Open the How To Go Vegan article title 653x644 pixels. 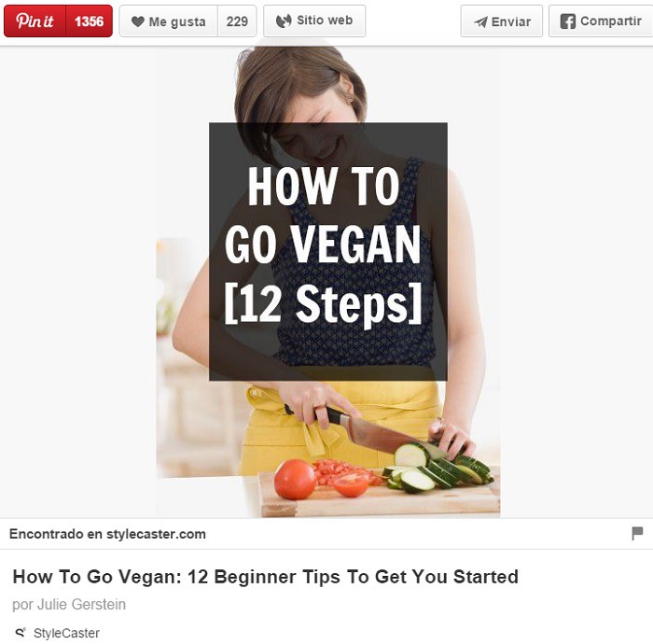[265, 577]
